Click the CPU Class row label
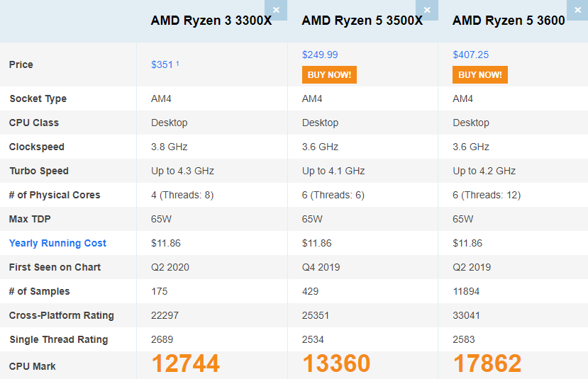Image resolution: width=588 pixels, height=379 pixels. pyautogui.click(x=34, y=123)
